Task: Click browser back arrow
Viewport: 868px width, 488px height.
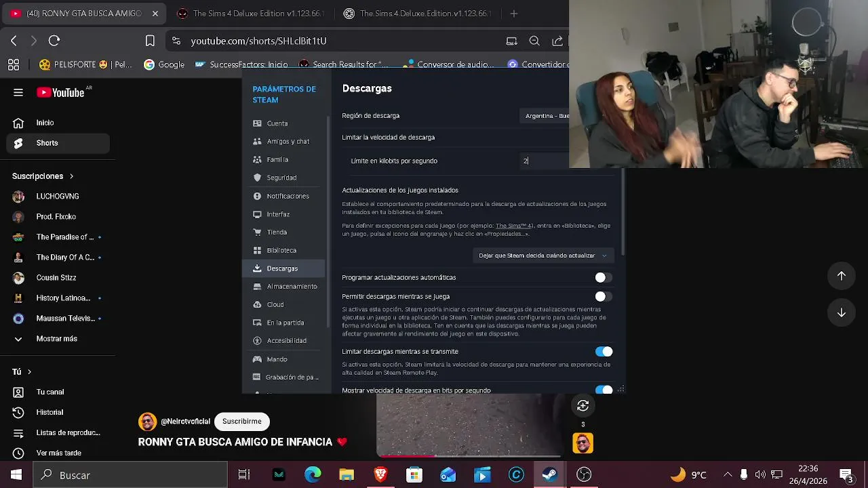Action: (14, 41)
